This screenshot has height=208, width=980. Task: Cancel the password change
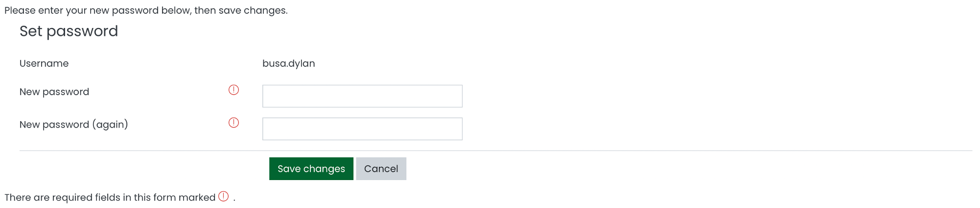coord(381,169)
